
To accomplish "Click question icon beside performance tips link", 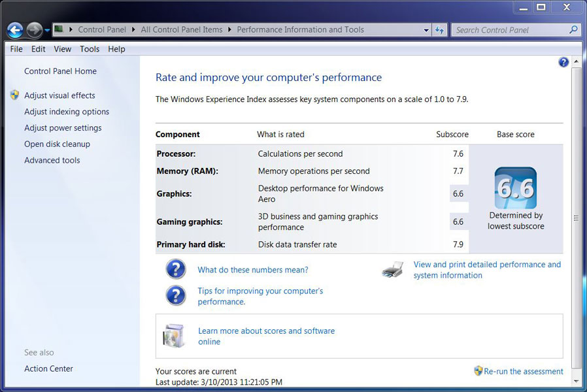I will click(x=176, y=296).
